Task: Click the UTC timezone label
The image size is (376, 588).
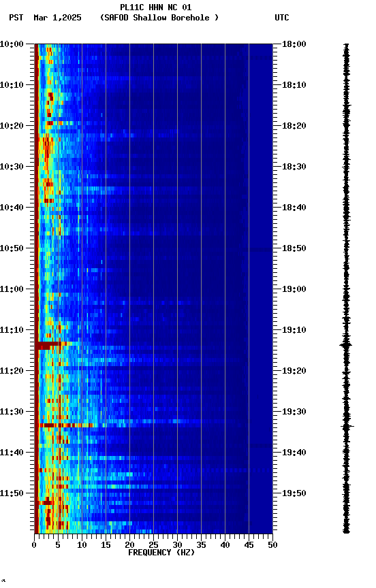Action: (x=282, y=18)
